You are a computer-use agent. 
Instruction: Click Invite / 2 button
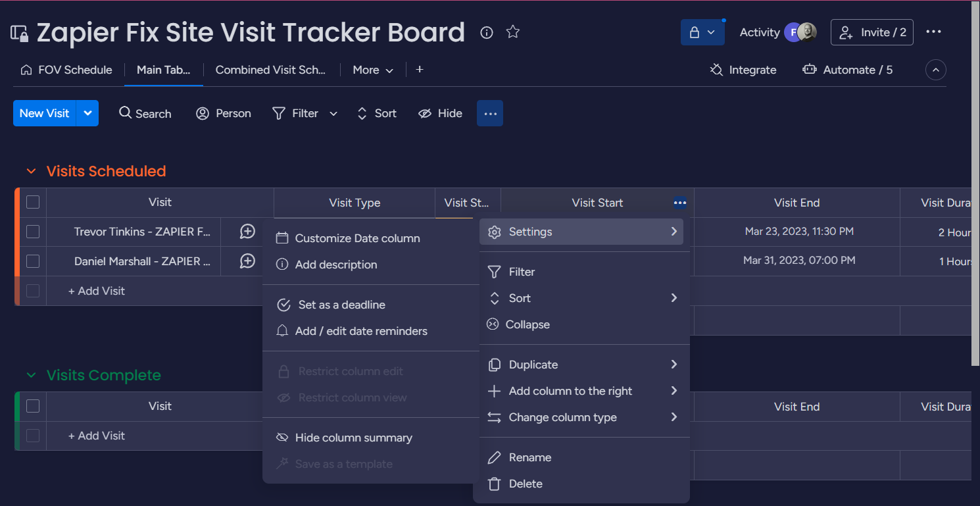click(872, 32)
